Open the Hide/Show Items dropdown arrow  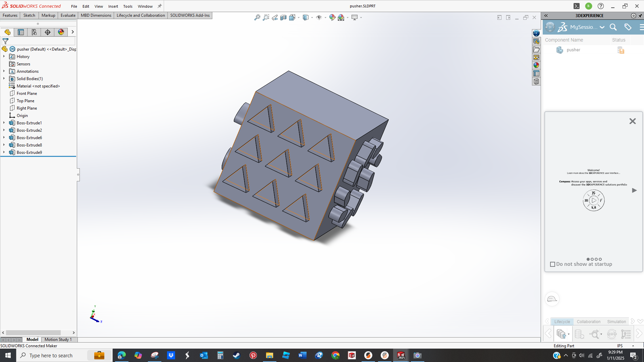pos(325,17)
